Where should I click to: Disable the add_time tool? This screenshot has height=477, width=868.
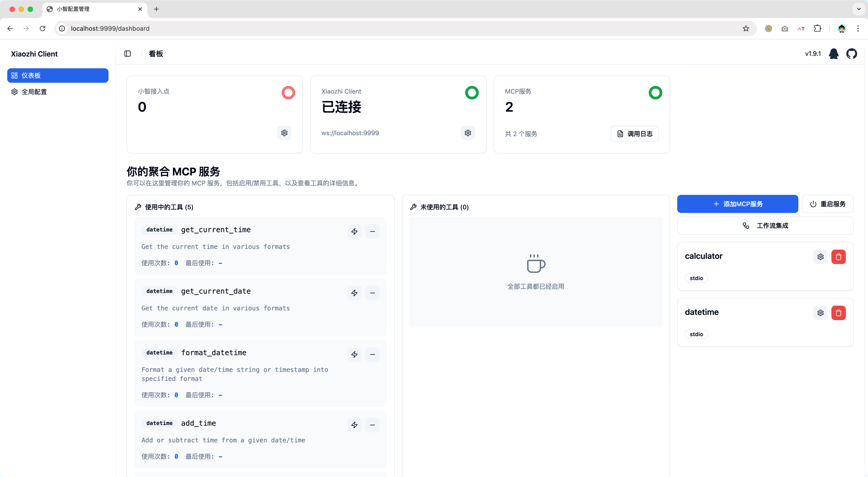pos(373,425)
